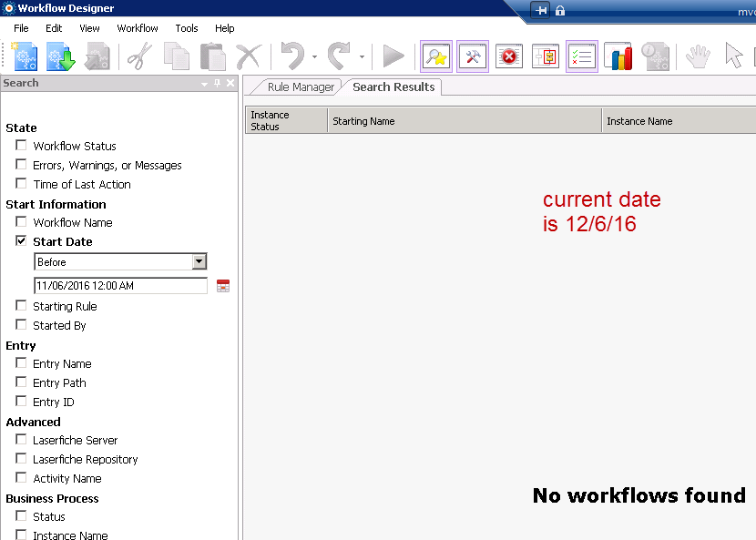The width and height of the screenshot is (756, 540).
Task: Click the start date text field
Action: point(120,286)
